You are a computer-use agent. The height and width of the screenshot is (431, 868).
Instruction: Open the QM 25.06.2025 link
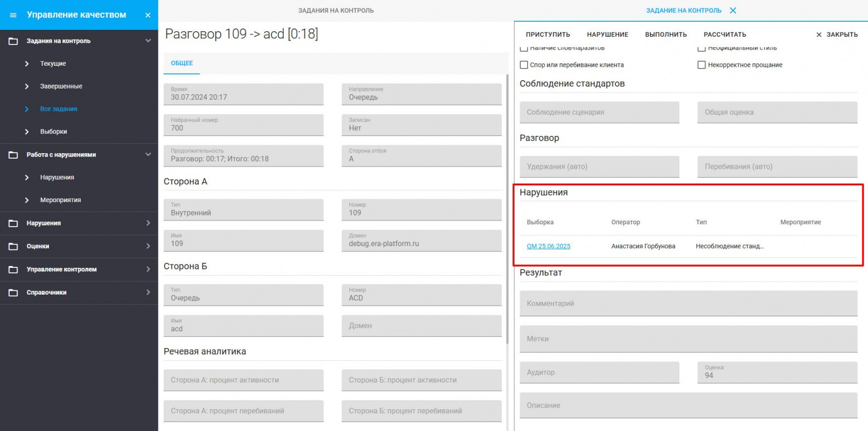coord(548,246)
